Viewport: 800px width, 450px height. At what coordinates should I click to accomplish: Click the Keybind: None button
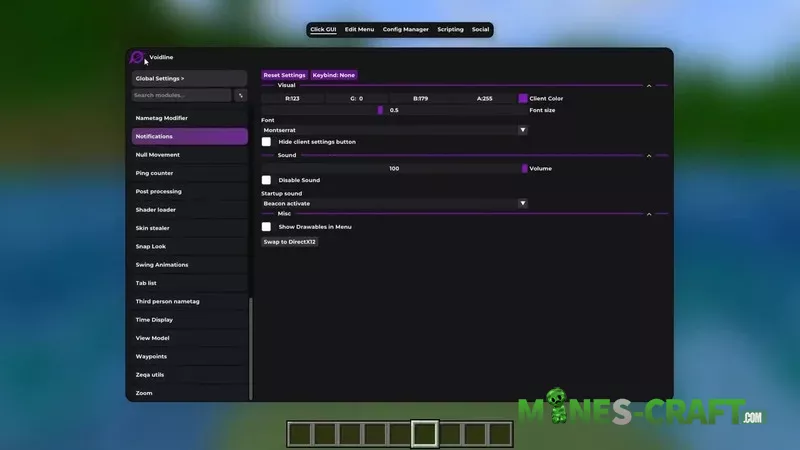[x=334, y=75]
